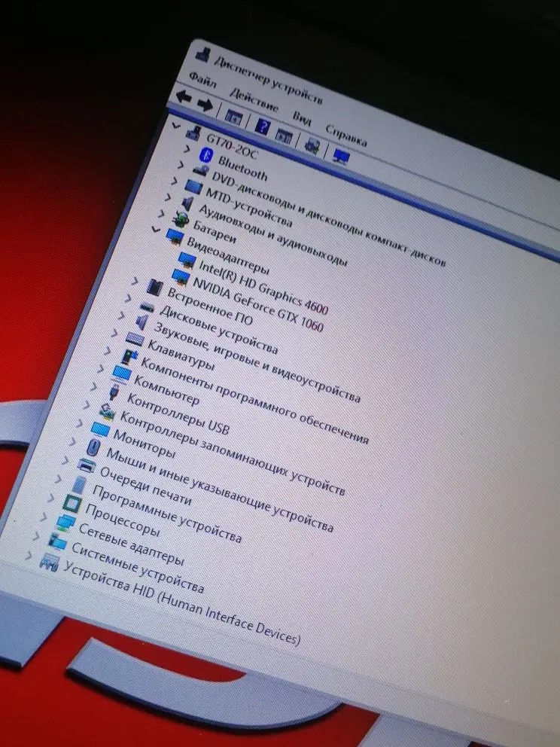Select the Системные устройства label
This screenshot has width=560, height=747.
click(x=138, y=568)
